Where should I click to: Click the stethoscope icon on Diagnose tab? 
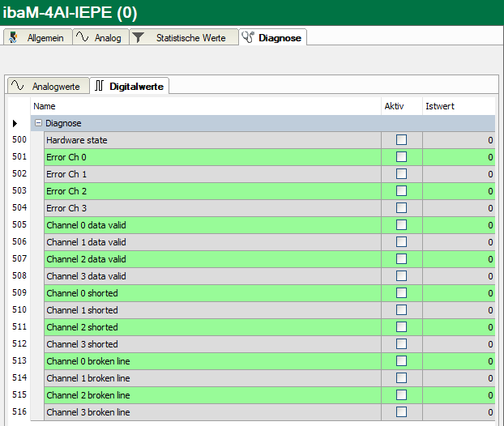pos(248,37)
